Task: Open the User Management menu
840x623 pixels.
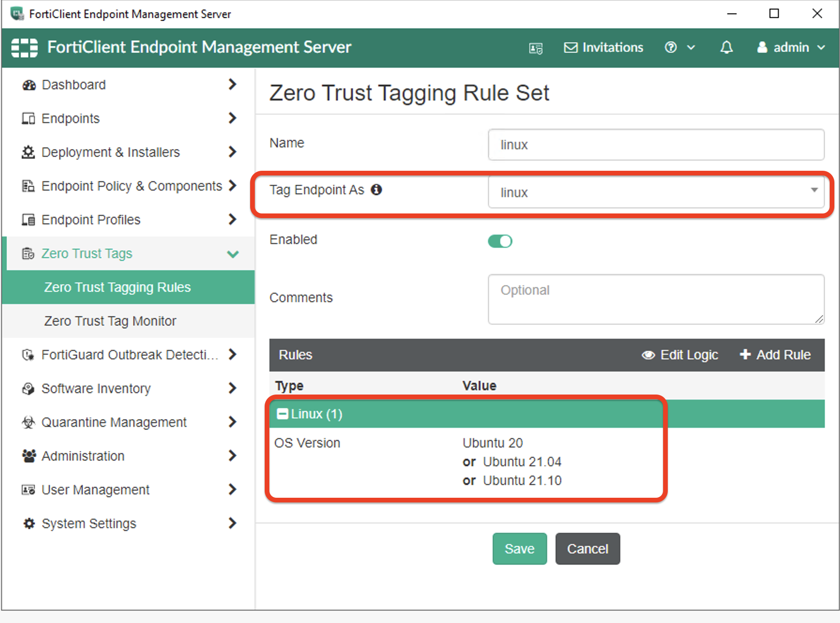Action: pos(129,490)
